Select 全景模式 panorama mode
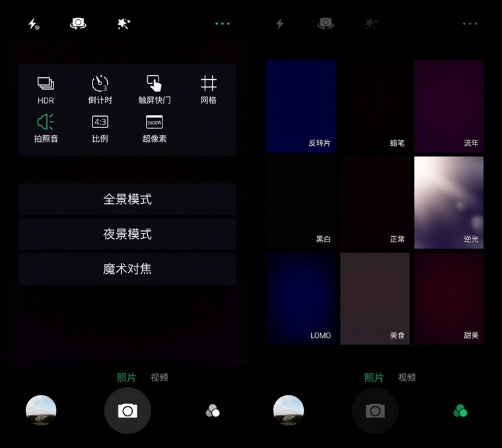The image size is (502, 448). pos(127,199)
